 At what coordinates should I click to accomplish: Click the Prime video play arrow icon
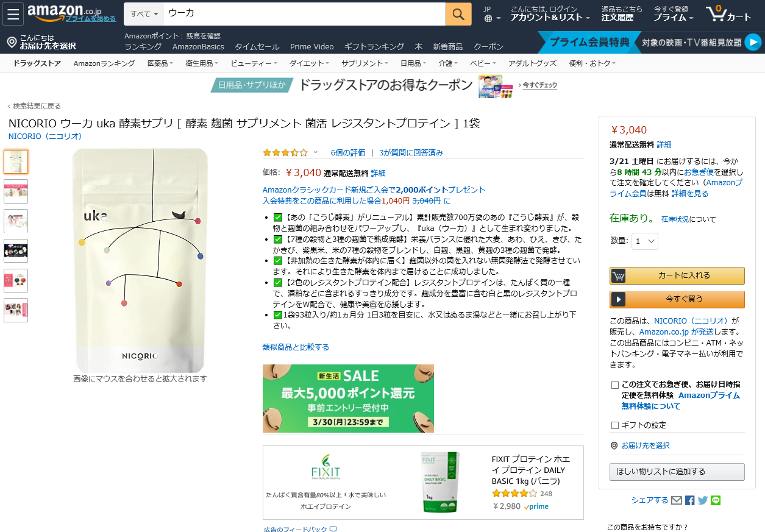(x=753, y=42)
